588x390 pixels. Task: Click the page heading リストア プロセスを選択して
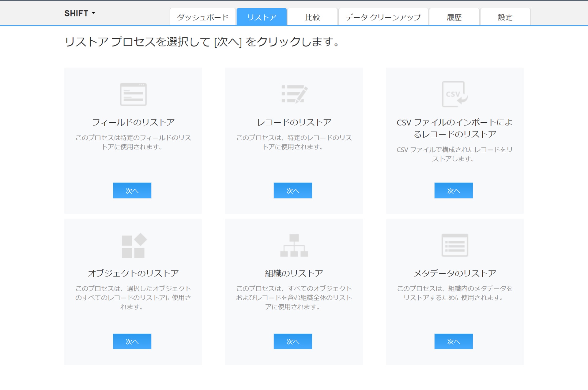202,42
